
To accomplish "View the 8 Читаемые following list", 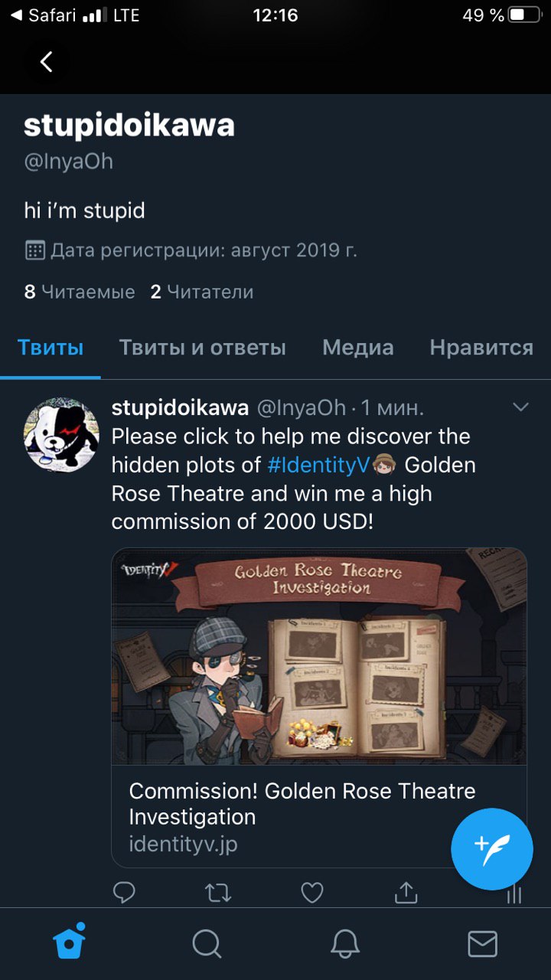I will [x=80, y=292].
